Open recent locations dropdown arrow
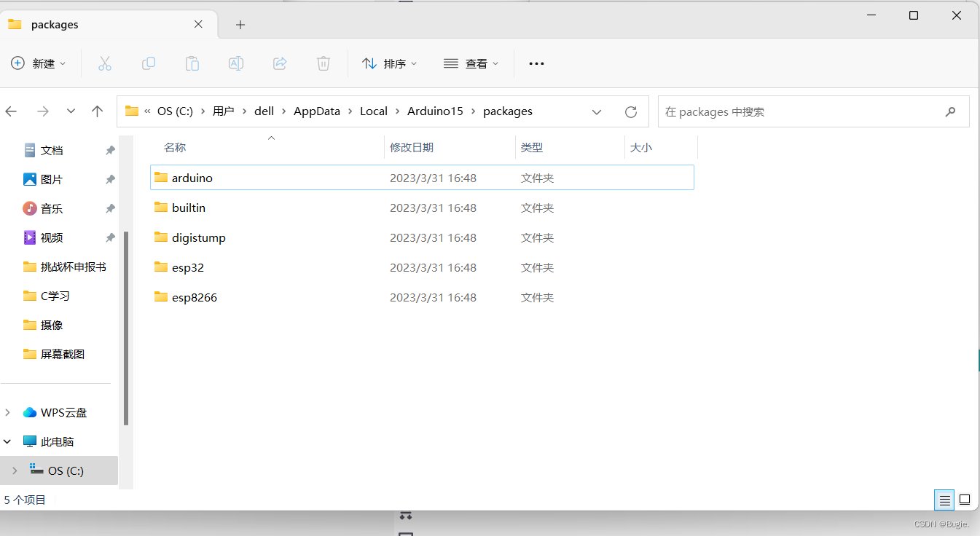Screen dimensions: 980x536 click(x=71, y=111)
